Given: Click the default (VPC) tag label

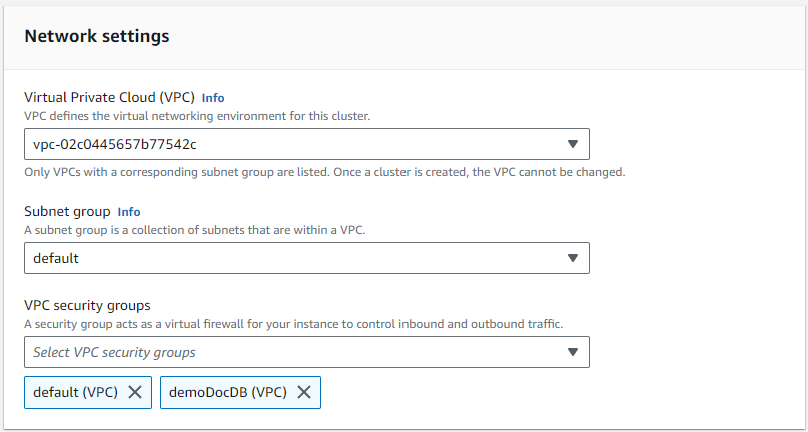Looking at the screenshot, I should tap(75, 392).
